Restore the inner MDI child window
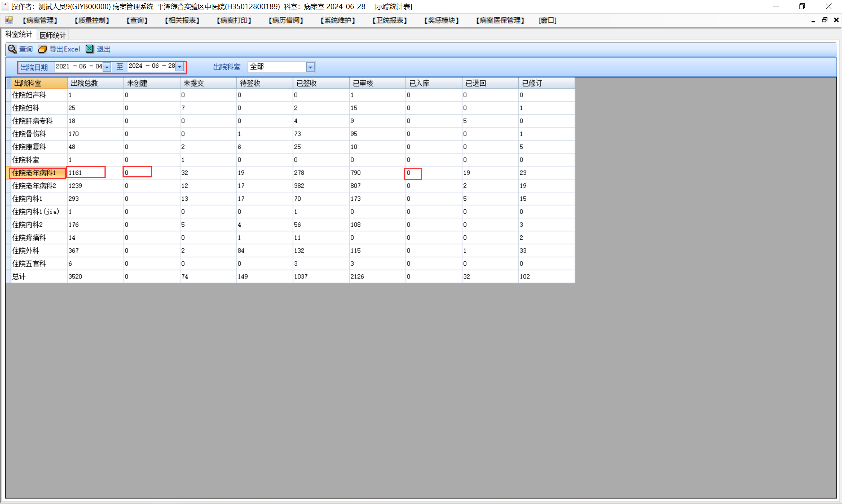Image resolution: width=842 pixels, height=504 pixels. click(x=825, y=20)
